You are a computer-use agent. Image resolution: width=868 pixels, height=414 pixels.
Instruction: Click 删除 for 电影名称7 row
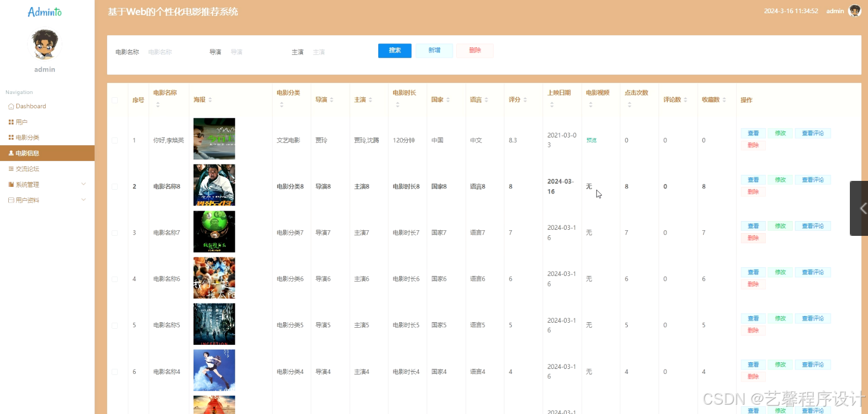click(753, 238)
